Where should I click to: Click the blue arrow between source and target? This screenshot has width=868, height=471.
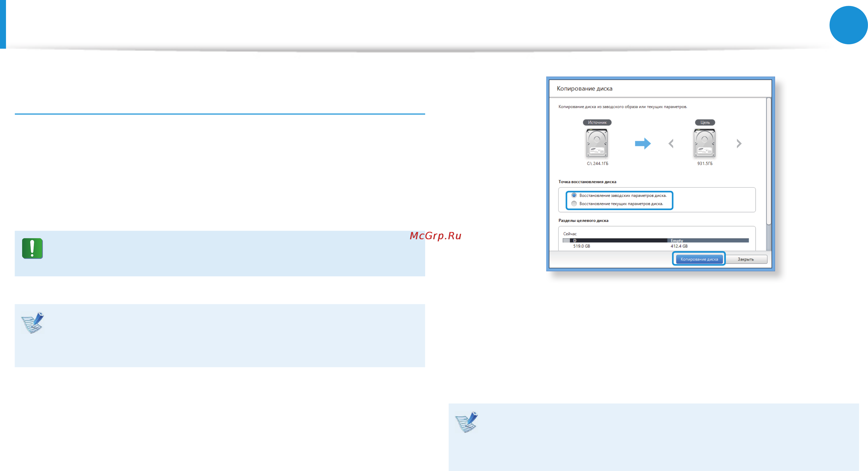coord(643,143)
